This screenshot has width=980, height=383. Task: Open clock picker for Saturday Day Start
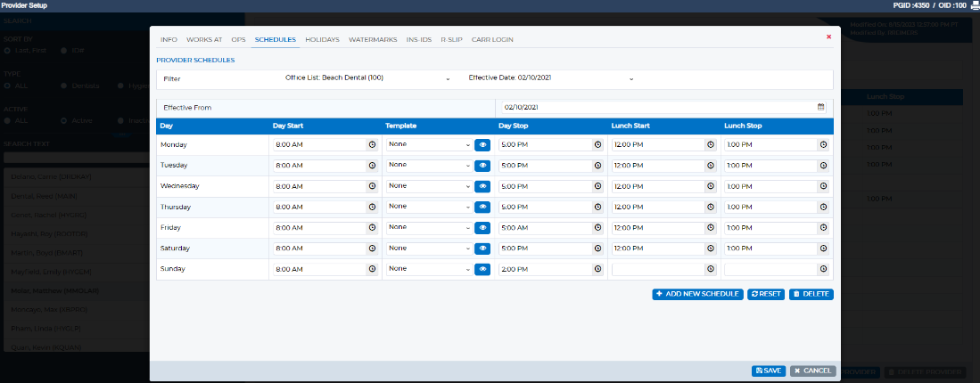(372, 249)
